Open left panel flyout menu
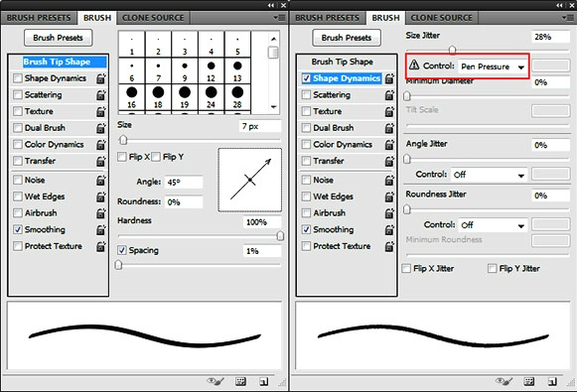 click(x=280, y=18)
